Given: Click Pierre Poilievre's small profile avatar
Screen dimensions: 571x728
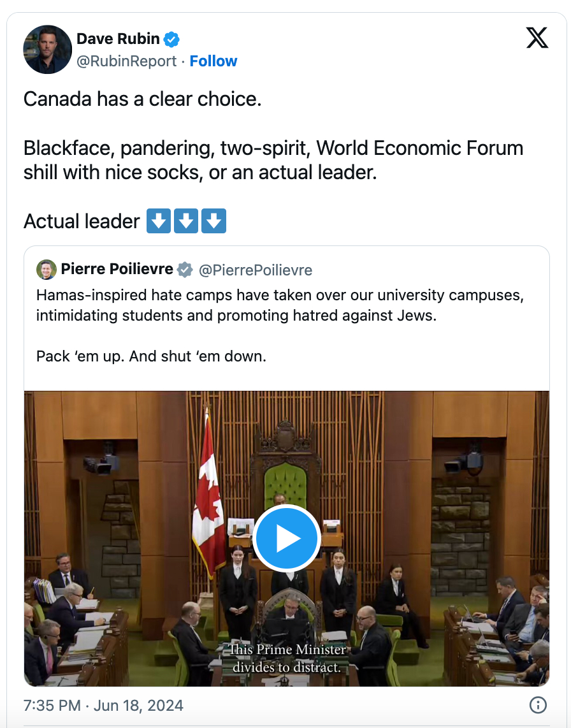Looking at the screenshot, I should [x=47, y=270].
